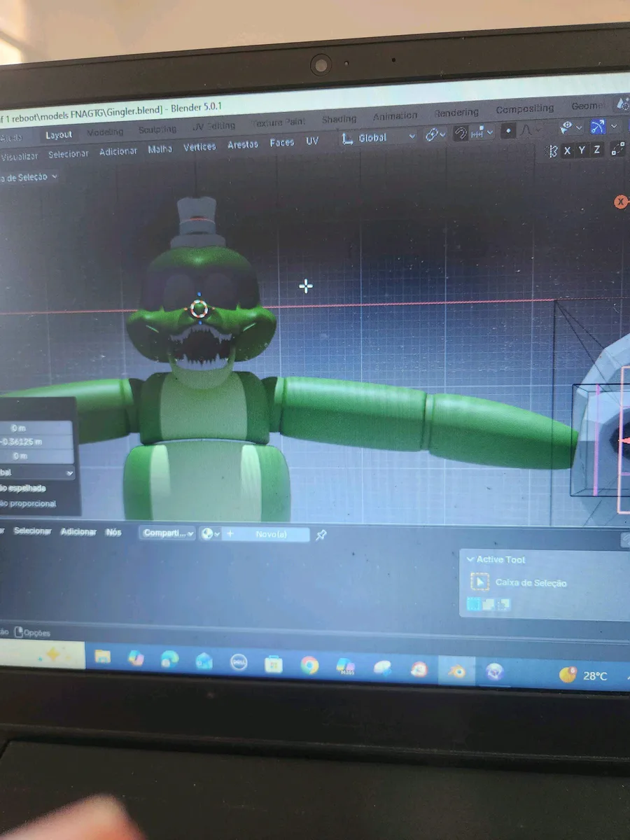Open the viewport visibility eye dropdown

(x=570, y=127)
